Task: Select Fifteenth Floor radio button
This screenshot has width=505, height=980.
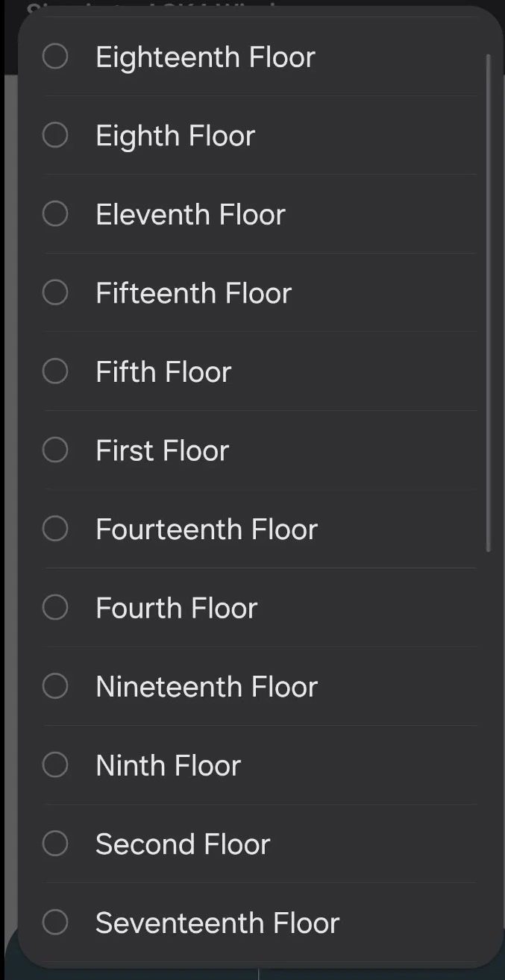Action: coord(55,292)
